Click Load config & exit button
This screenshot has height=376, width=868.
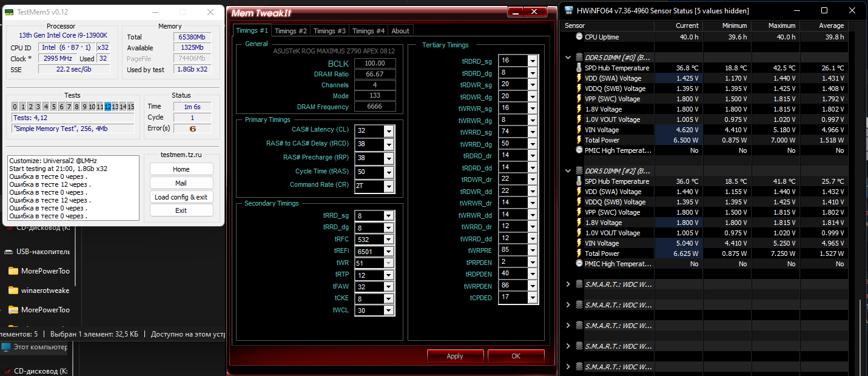(x=181, y=197)
